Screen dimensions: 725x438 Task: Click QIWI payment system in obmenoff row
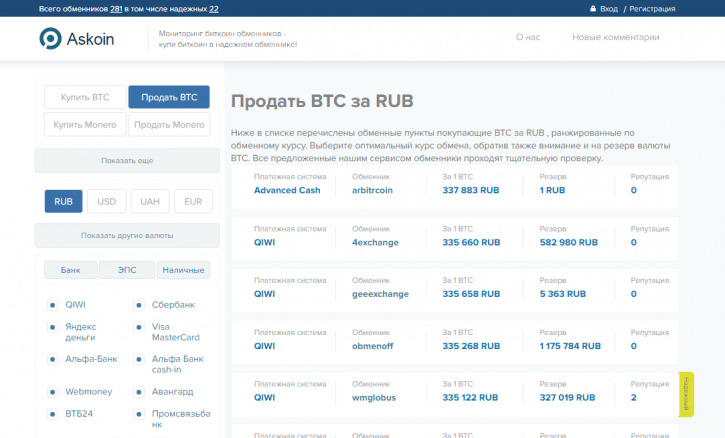(264, 346)
